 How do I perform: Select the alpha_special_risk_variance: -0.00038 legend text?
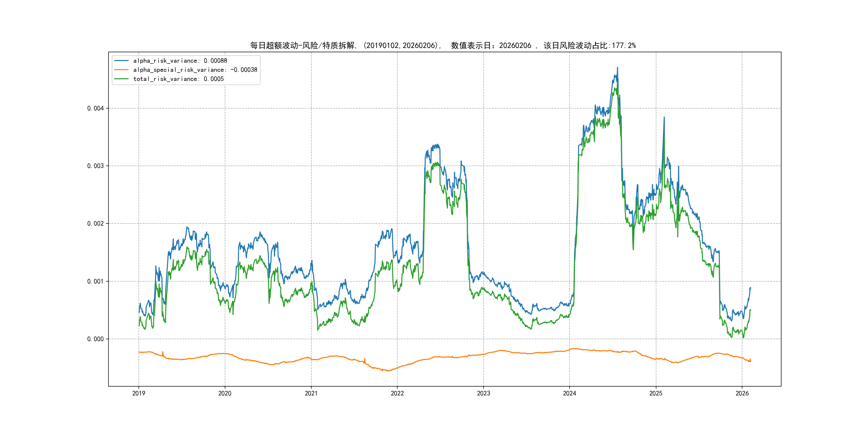coord(195,70)
